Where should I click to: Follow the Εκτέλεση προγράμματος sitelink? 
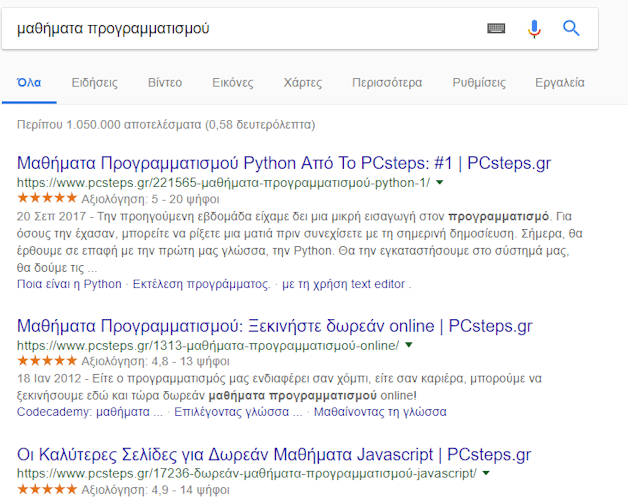point(201,284)
